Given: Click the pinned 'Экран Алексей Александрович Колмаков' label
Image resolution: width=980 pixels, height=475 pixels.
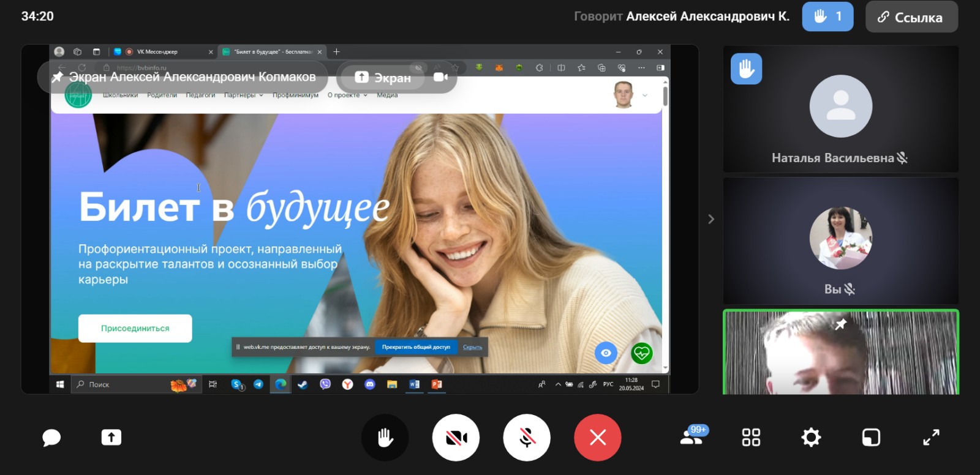Looking at the screenshot, I should (x=183, y=77).
